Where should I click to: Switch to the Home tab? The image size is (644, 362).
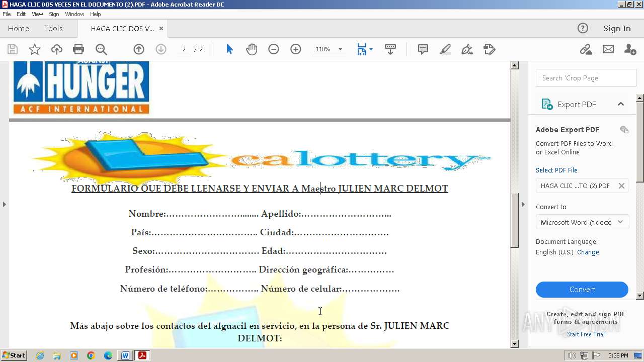click(x=19, y=29)
